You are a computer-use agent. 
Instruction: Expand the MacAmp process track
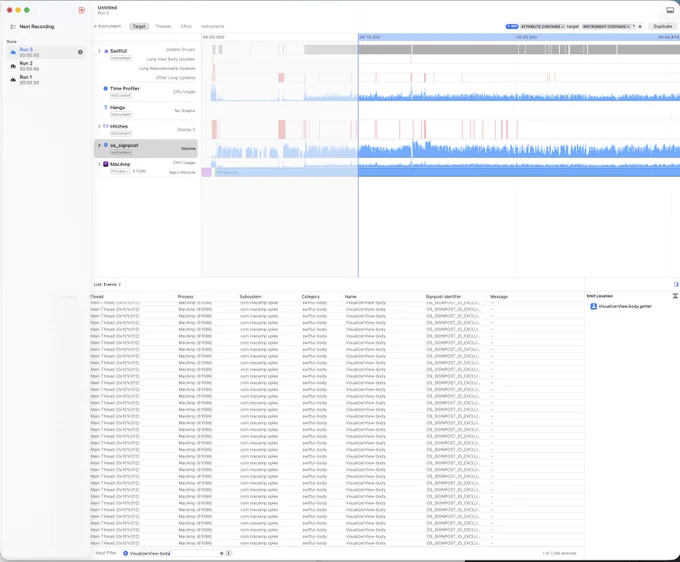click(99, 164)
